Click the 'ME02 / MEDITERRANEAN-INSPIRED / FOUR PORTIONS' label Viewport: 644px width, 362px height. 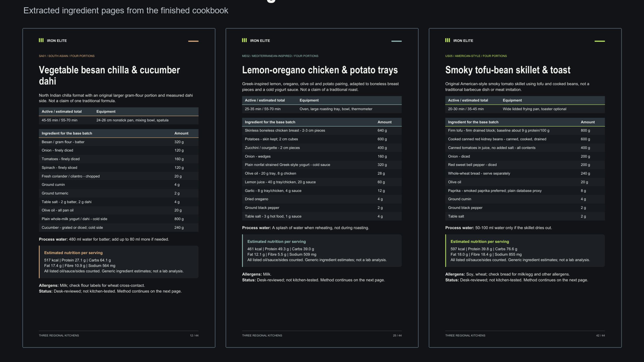click(280, 56)
